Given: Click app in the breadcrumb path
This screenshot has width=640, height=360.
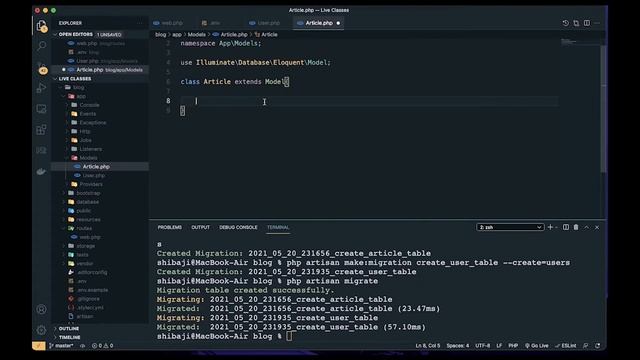Looking at the screenshot, I should click(177, 35).
